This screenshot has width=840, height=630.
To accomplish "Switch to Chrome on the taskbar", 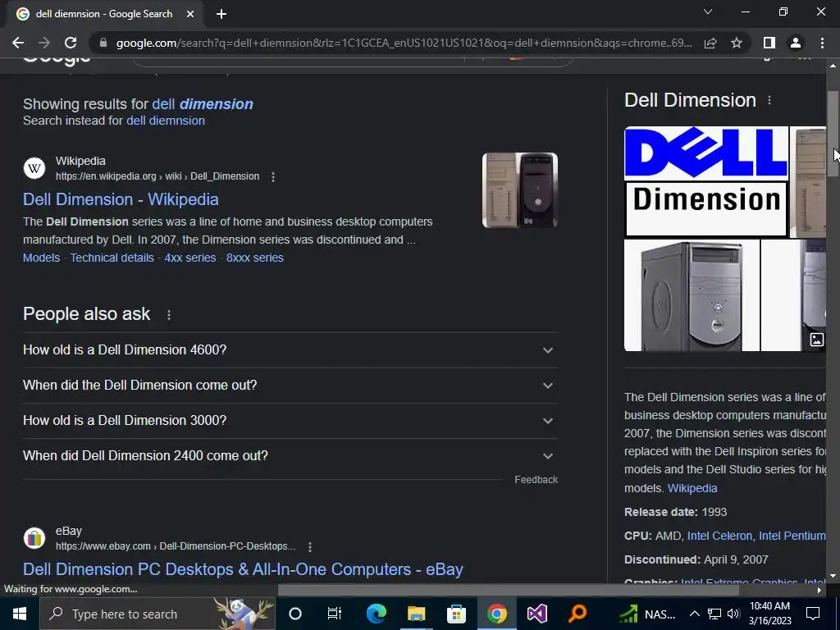I will tap(496, 614).
